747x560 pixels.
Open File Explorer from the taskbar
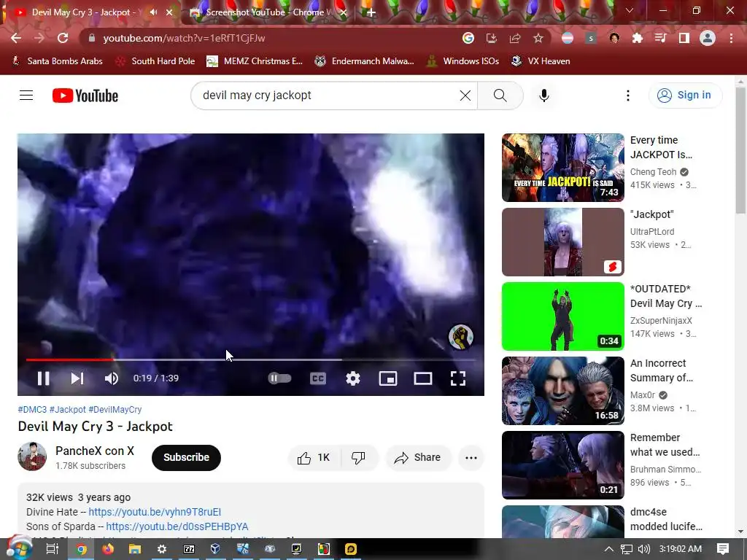click(135, 549)
